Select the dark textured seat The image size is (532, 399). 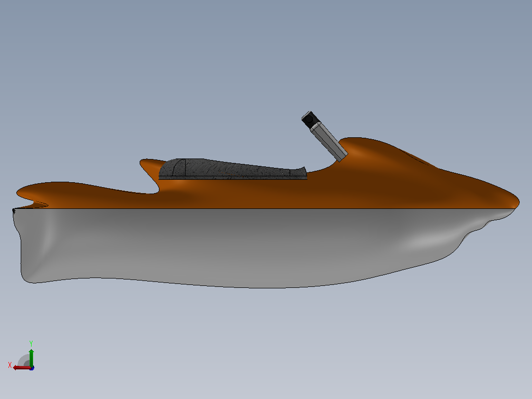[233, 169]
